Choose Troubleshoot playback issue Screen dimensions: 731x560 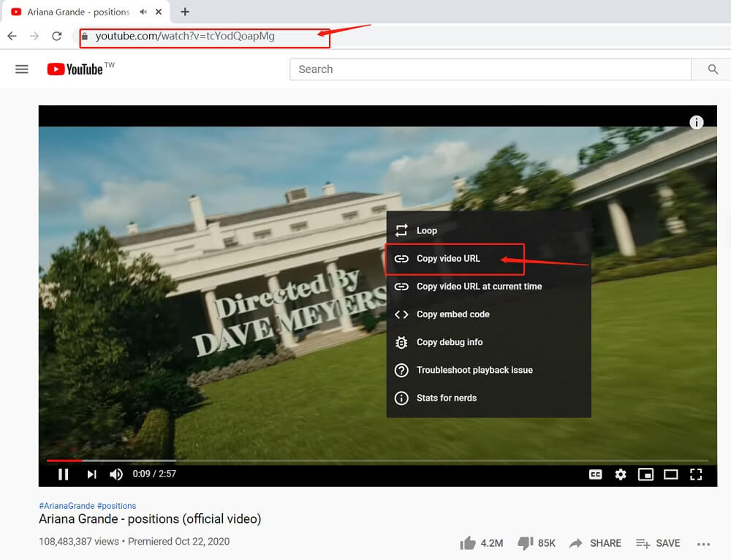tap(488, 370)
